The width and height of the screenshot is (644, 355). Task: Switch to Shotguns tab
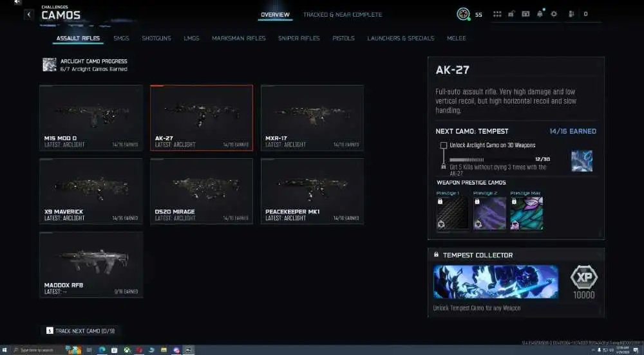156,38
